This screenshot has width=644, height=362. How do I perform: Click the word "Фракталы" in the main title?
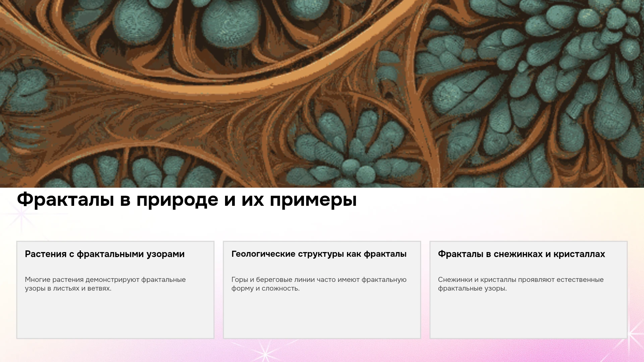(x=66, y=200)
